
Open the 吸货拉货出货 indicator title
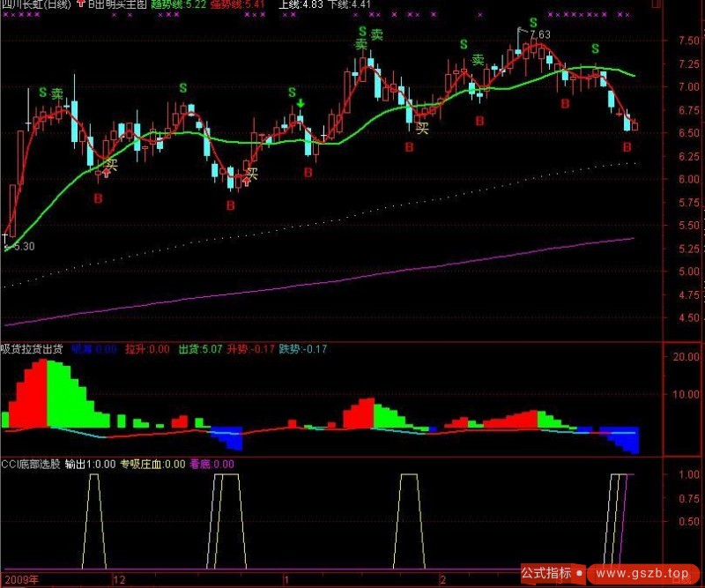point(31,349)
